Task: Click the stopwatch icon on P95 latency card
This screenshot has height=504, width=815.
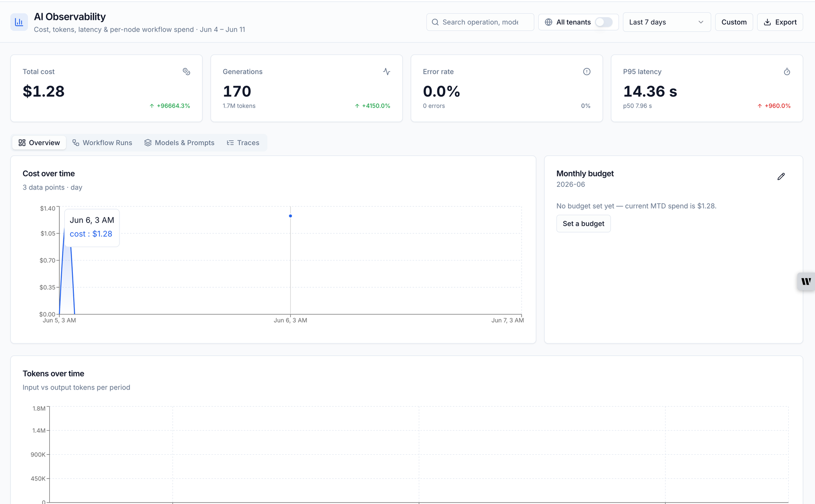Action: tap(787, 71)
